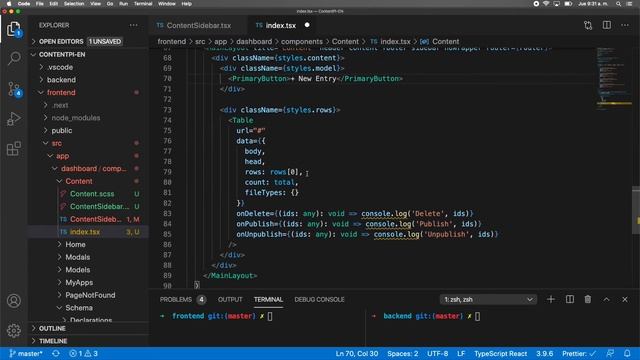Open the Terminal menu in menu bar
Screen dimensions: 640x360
tap(143, 4)
